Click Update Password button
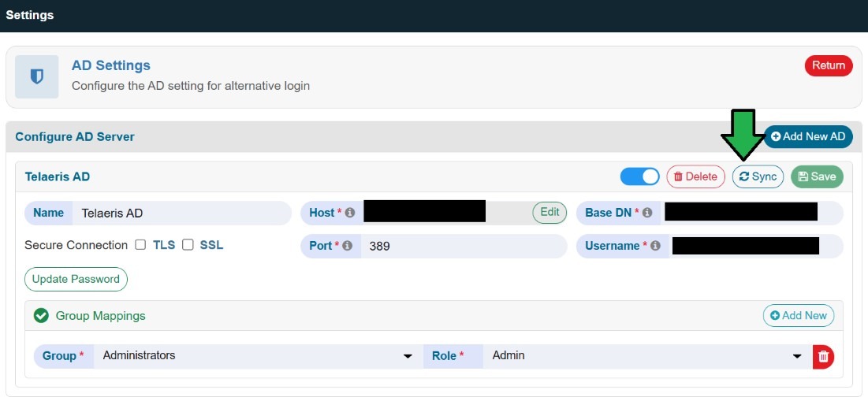This screenshot has width=868, height=401. pos(76,279)
